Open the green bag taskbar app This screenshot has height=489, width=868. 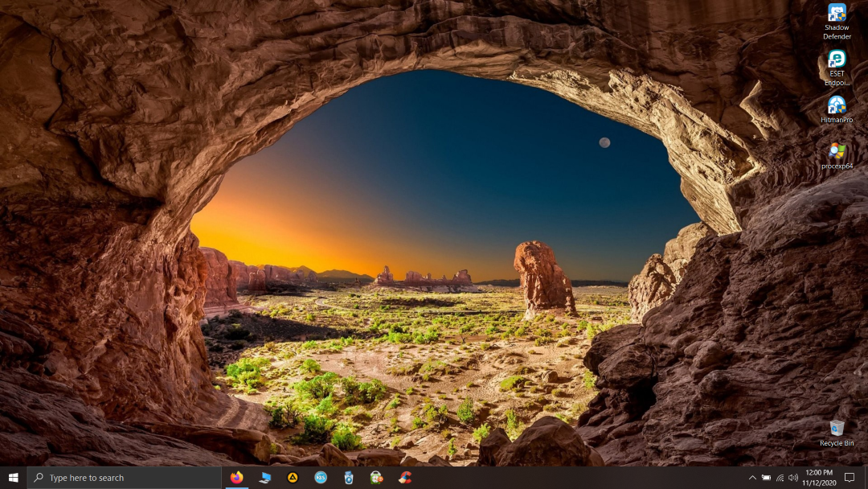pos(376,478)
